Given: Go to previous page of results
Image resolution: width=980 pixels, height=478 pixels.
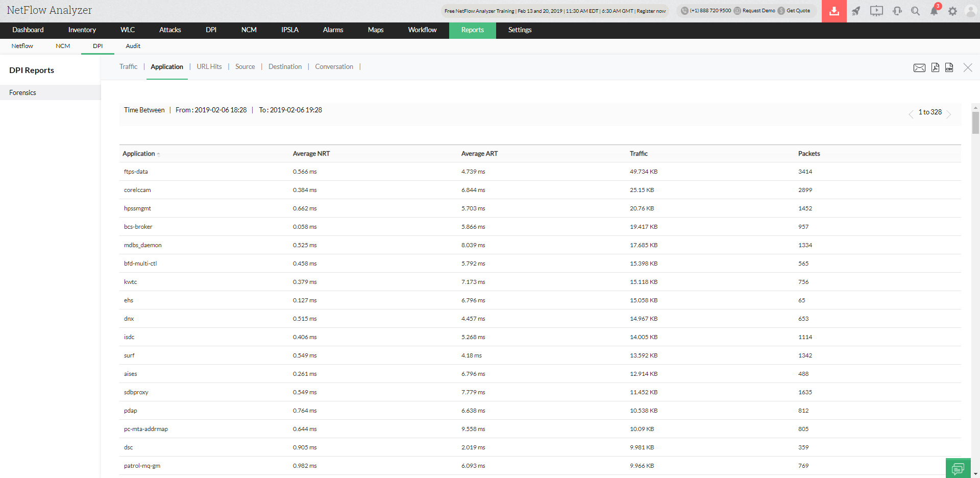Looking at the screenshot, I should (911, 114).
